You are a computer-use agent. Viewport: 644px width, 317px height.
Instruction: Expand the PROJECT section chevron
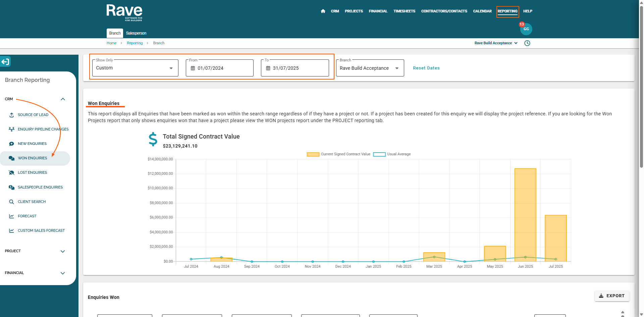tap(63, 251)
